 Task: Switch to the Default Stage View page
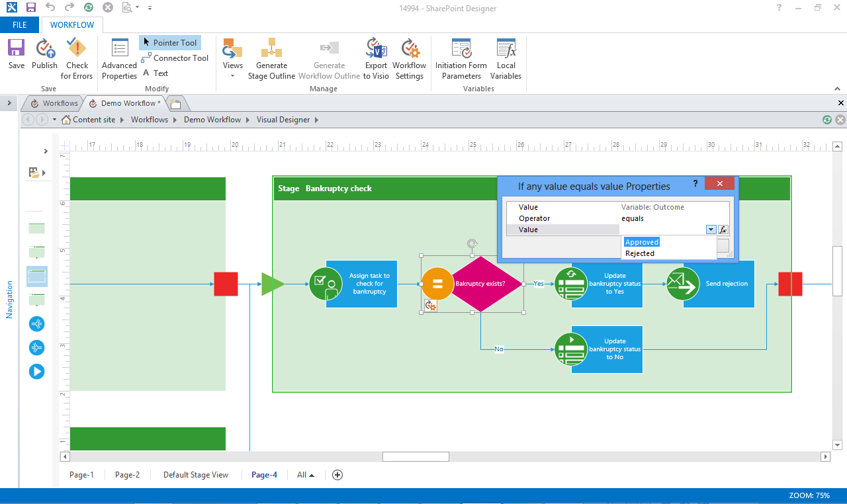196,474
